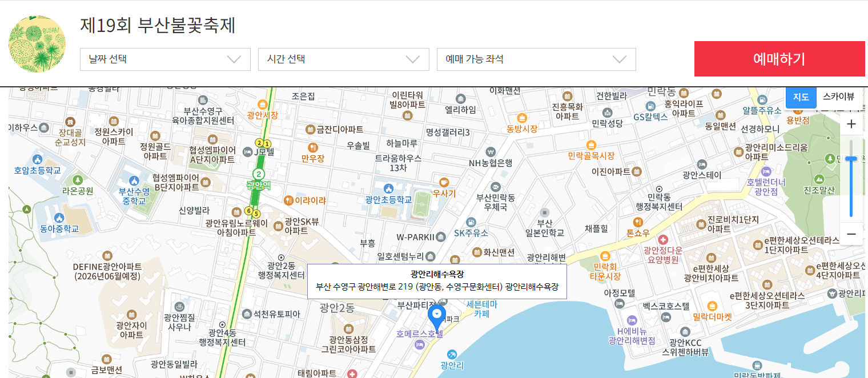Screen dimensions: 868x378
Task: Click the address text in the info popup
Action: click(437, 287)
